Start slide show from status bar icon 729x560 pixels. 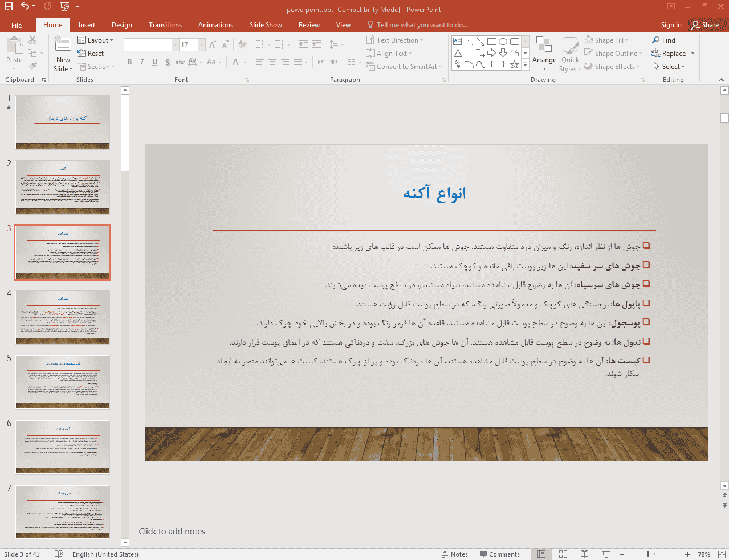tap(606, 554)
